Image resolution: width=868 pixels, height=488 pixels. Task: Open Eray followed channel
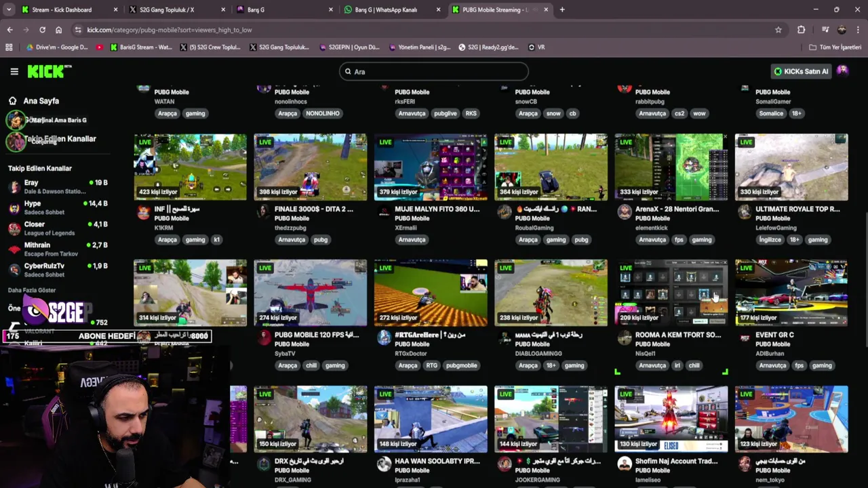click(58, 187)
